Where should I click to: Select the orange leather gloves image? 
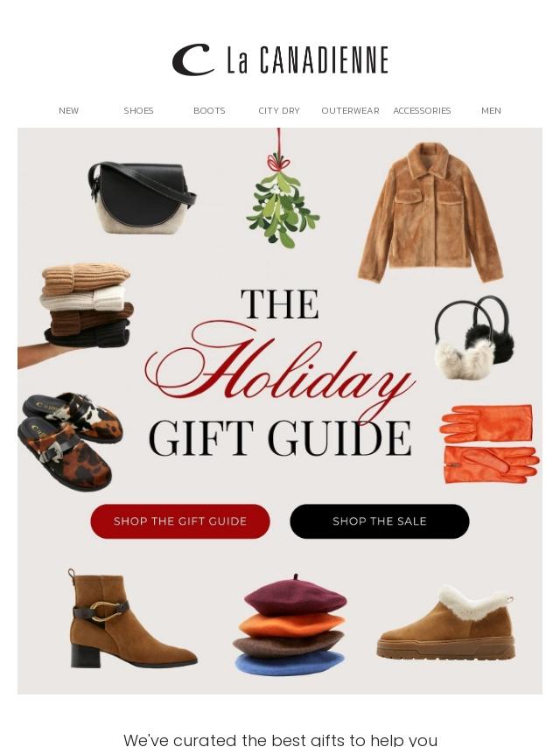click(x=489, y=444)
